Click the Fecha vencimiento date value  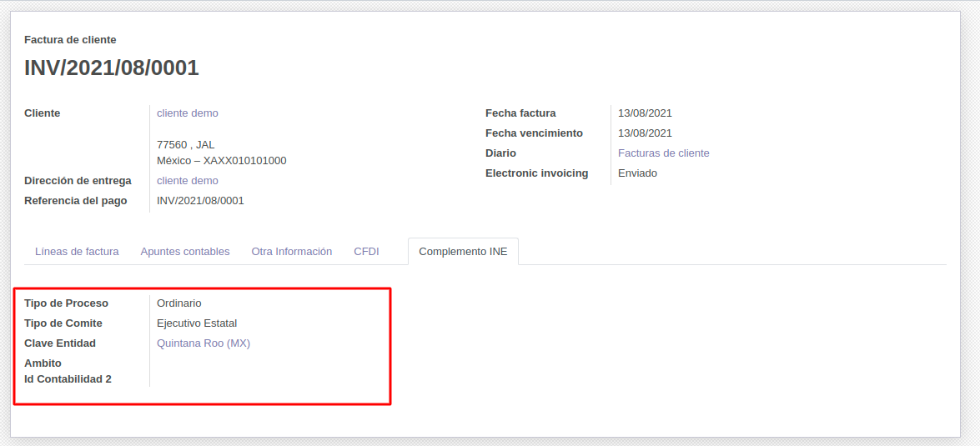pos(645,133)
